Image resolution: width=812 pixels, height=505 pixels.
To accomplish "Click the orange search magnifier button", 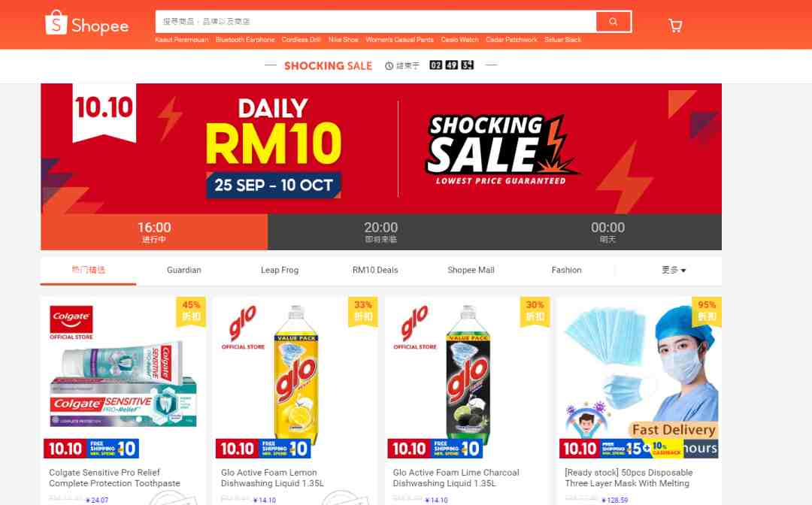I will pos(614,22).
